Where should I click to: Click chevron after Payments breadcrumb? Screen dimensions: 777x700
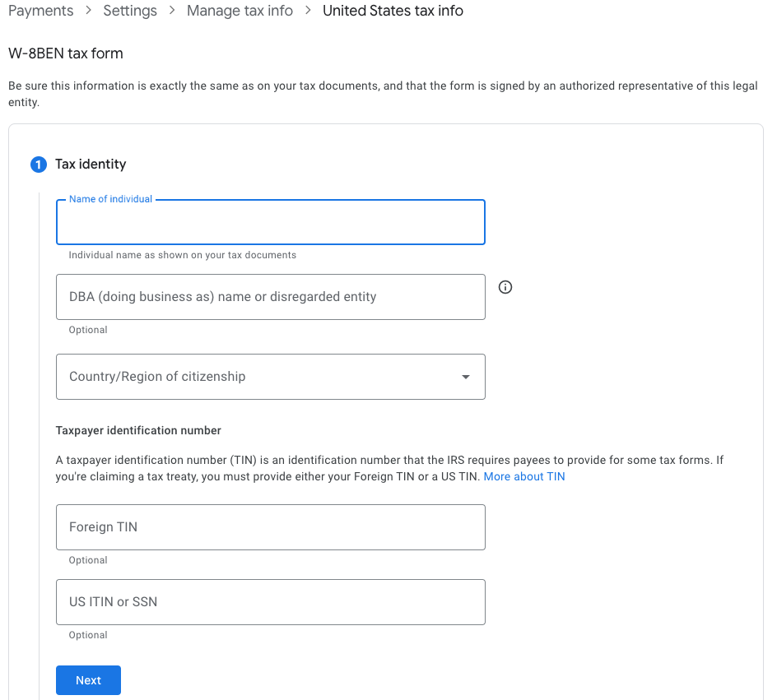[88, 11]
